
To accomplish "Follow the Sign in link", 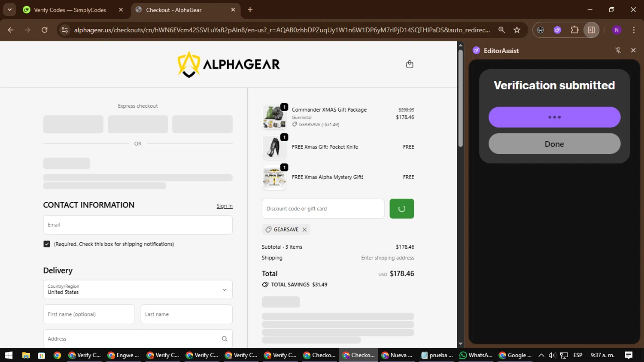I will pyautogui.click(x=225, y=206).
